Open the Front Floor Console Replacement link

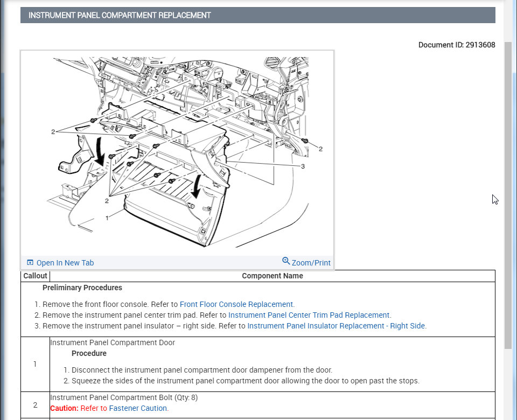pos(236,304)
